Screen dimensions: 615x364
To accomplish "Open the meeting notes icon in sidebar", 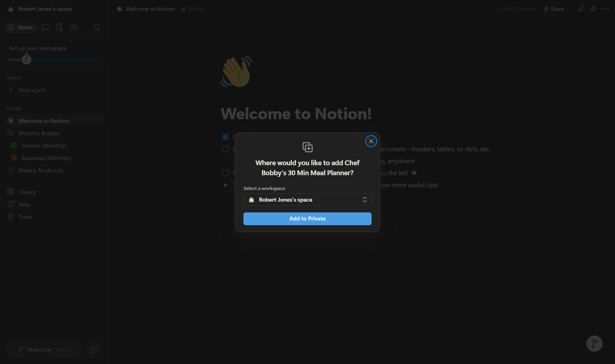I will 59,27.
